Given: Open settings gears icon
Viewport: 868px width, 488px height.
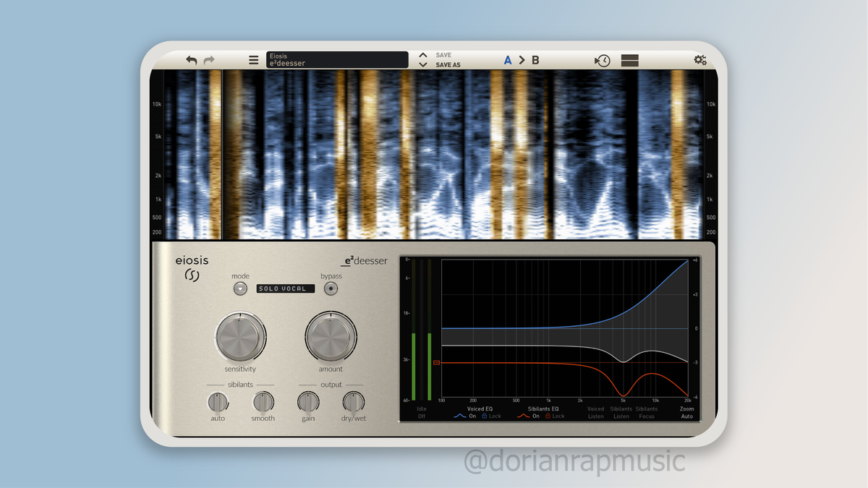Looking at the screenshot, I should [699, 60].
